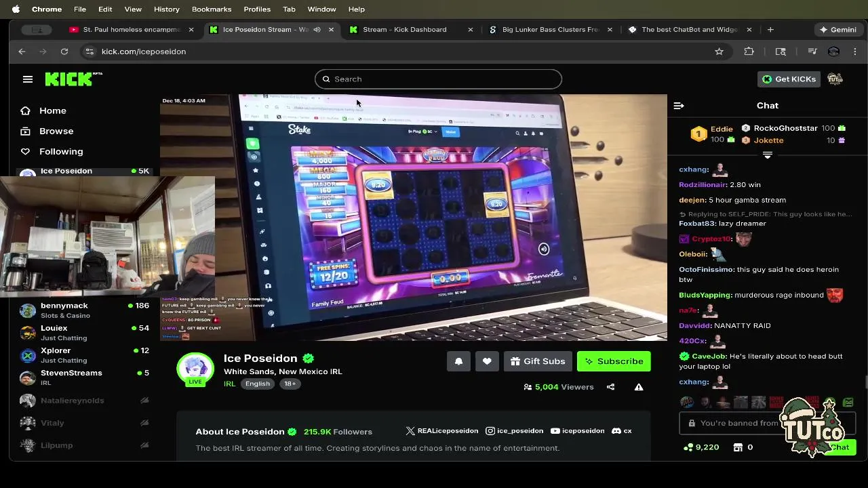This screenshot has height=488, width=868.
Task: Open Nataliereynolds offline channel
Action: coord(85,401)
